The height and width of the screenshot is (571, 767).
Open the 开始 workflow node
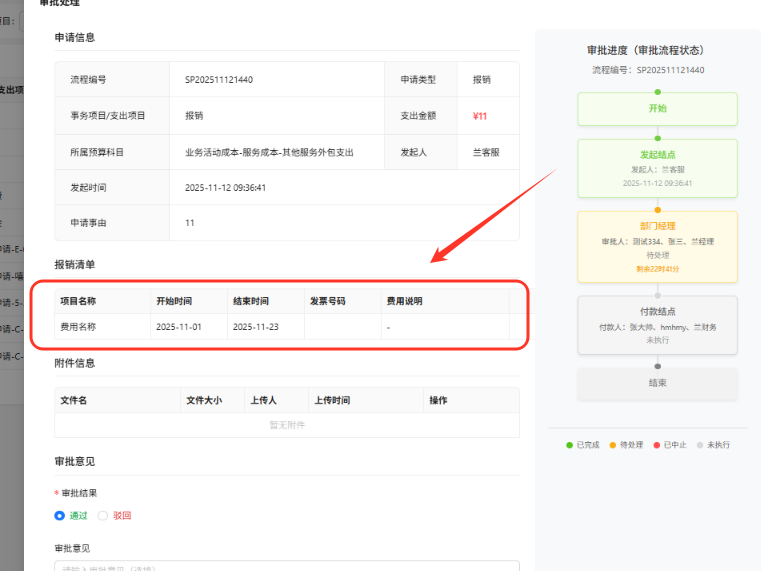pos(657,108)
